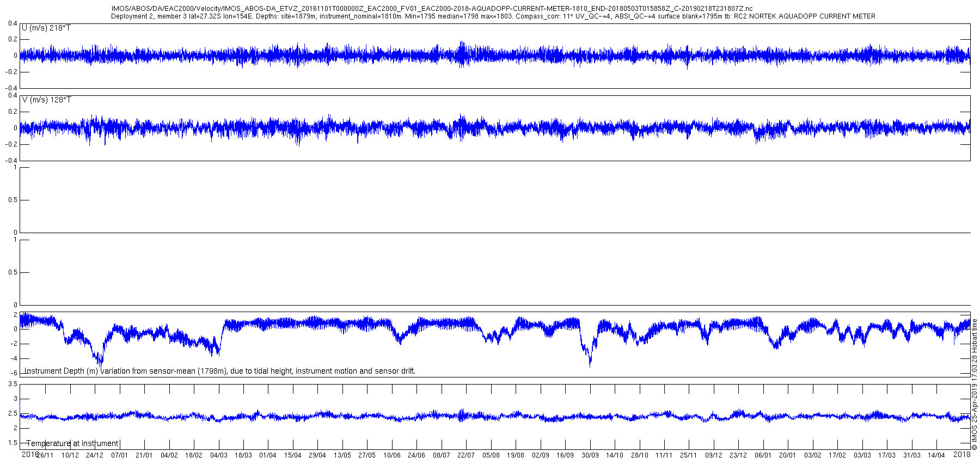
Task: Select the '09/12' date label
Action: [714, 455]
